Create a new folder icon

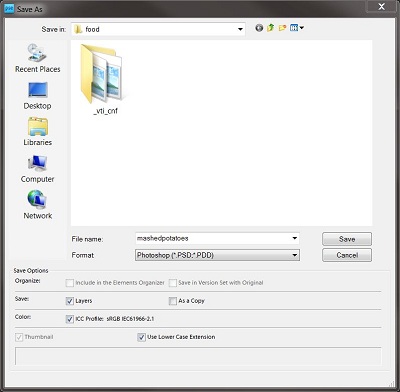[282, 28]
